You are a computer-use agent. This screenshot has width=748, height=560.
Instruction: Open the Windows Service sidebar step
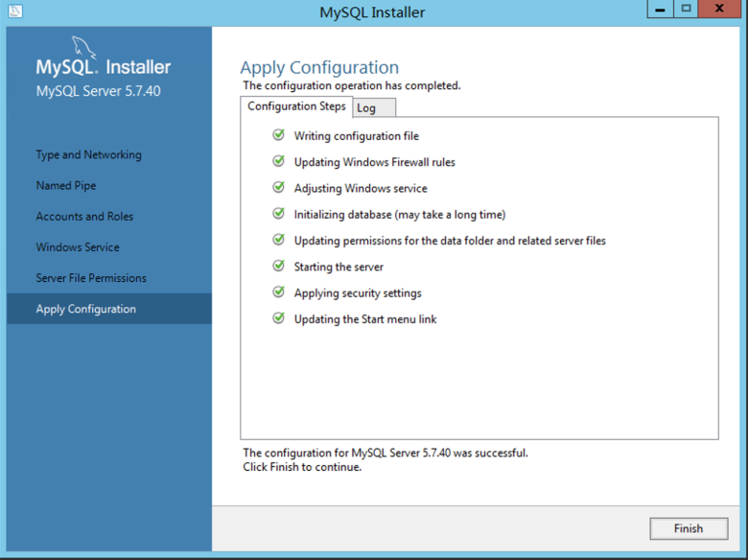pyautogui.click(x=78, y=246)
